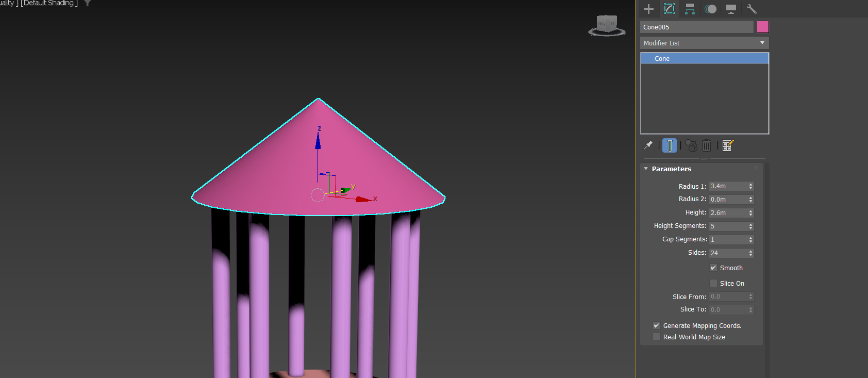Click the Height Segments value field
Screen dimensions: 868x378
(x=728, y=226)
